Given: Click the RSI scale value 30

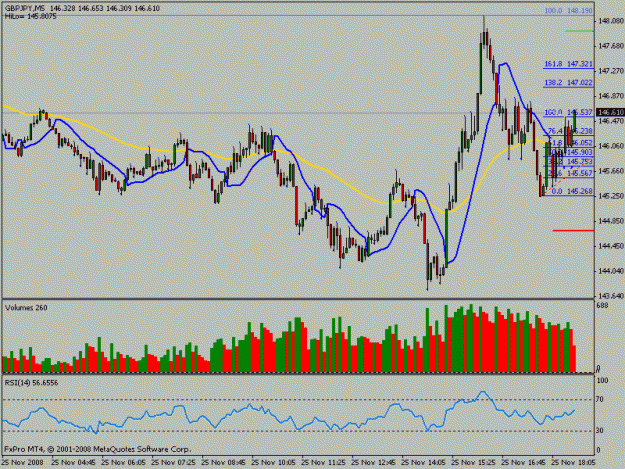Looking at the screenshot, I should pyautogui.click(x=601, y=431).
